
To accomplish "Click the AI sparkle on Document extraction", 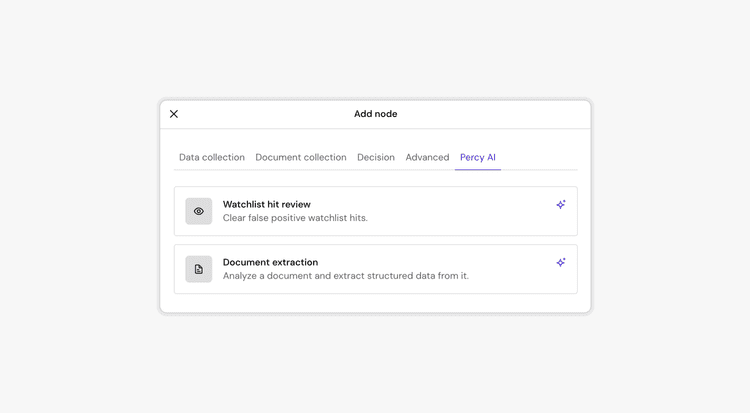I will tap(561, 262).
